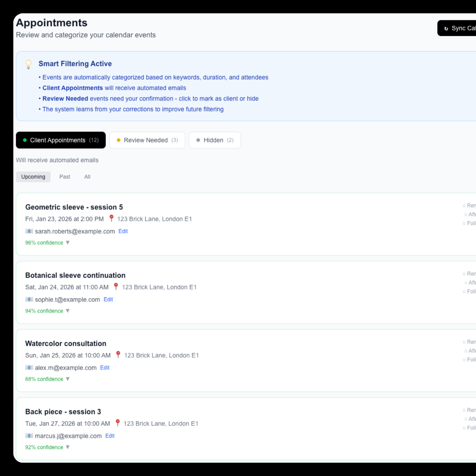Open the Back piece - session 3 card title
The image size is (476, 476).
pos(63,412)
